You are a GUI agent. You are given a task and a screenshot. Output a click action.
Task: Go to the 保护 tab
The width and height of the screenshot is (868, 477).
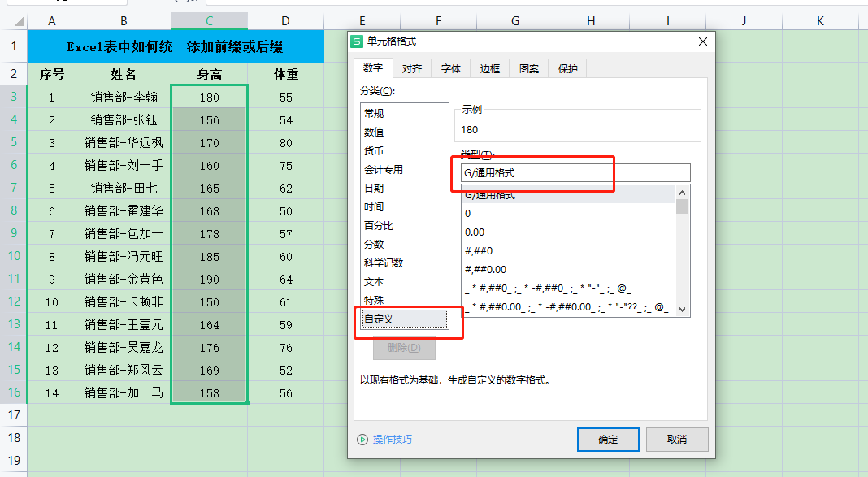point(567,68)
